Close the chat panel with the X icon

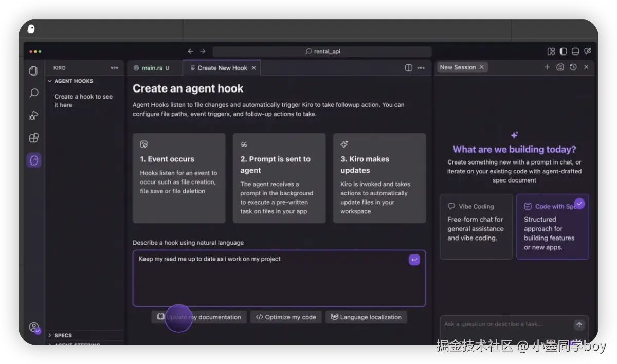coord(586,67)
